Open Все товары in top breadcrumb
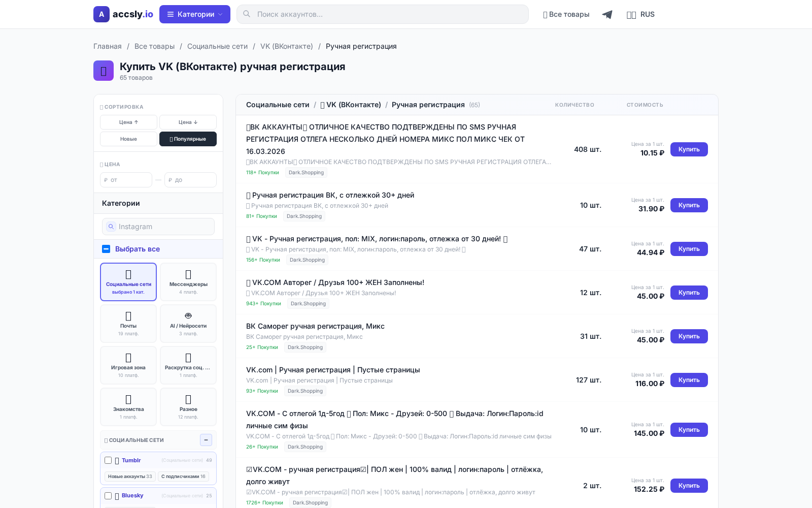The width and height of the screenshot is (812, 508). (x=154, y=46)
